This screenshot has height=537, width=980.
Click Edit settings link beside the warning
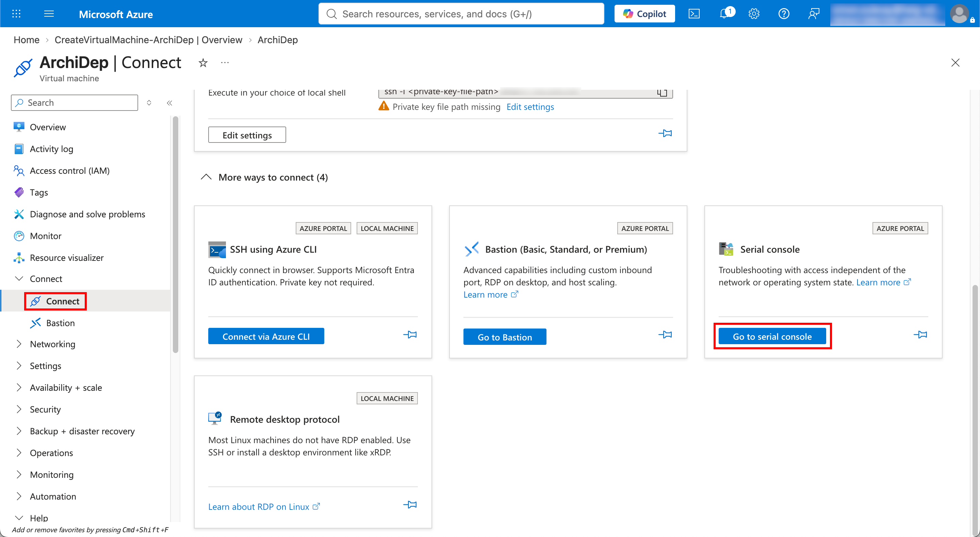coord(530,107)
